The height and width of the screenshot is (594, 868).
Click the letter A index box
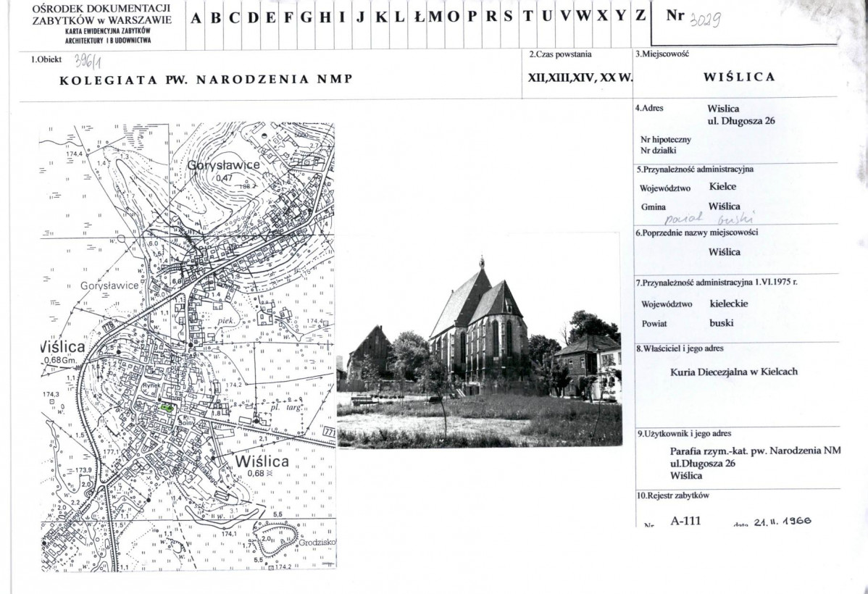pos(196,20)
